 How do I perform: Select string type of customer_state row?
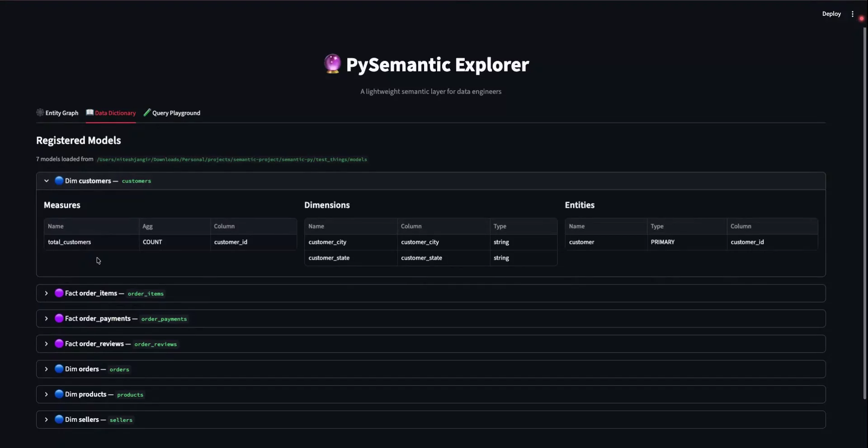point(524,258)
